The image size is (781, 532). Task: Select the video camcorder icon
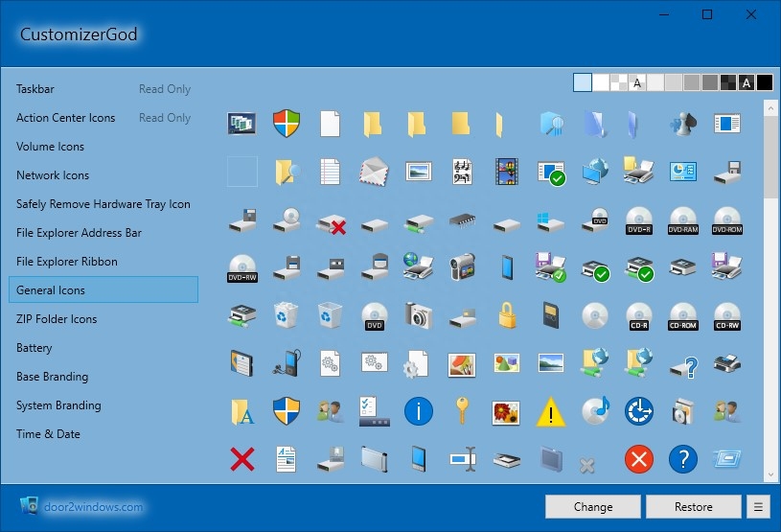(x=462, y=267)
